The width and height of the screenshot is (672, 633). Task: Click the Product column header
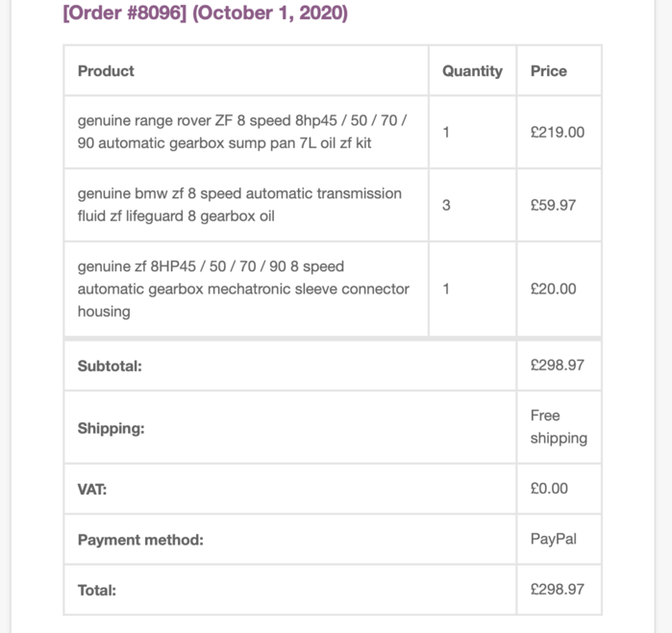coord(106,71)
